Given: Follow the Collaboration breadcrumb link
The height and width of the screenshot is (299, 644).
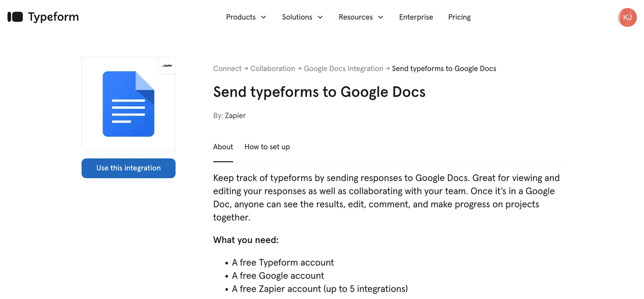Looking at the screenshot, I should pos(272,69).
